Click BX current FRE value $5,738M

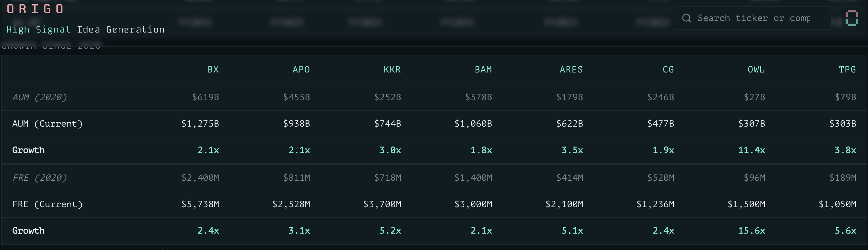200,204
